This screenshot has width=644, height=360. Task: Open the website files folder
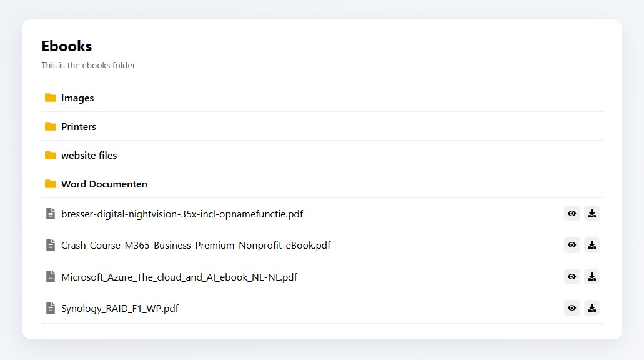point(89,156)
